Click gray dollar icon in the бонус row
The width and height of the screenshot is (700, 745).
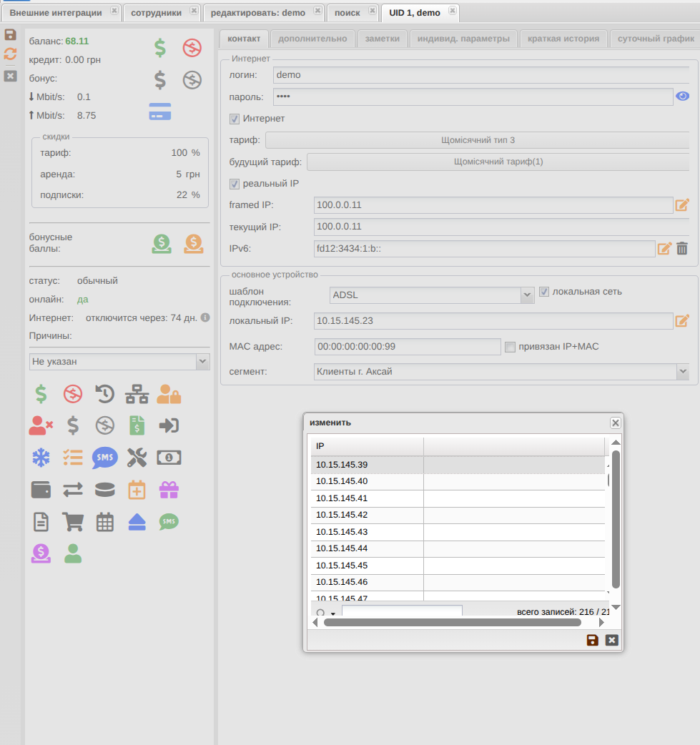pos(160,80)
